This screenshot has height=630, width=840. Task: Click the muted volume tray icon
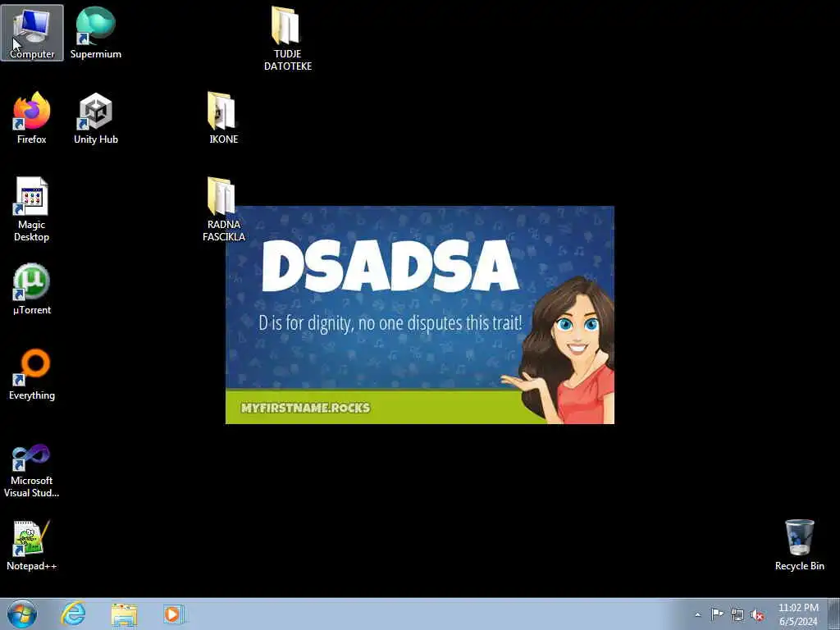tap(757, 614)
